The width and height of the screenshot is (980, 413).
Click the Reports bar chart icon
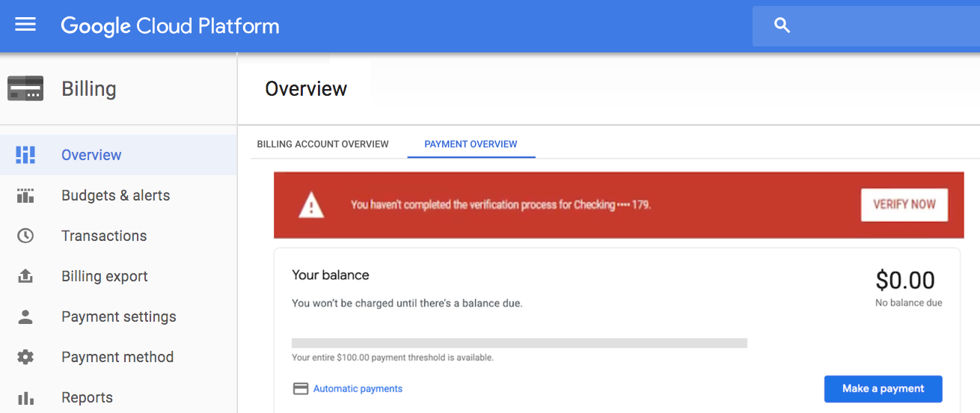pyautogui.click(x=25, y=397)
